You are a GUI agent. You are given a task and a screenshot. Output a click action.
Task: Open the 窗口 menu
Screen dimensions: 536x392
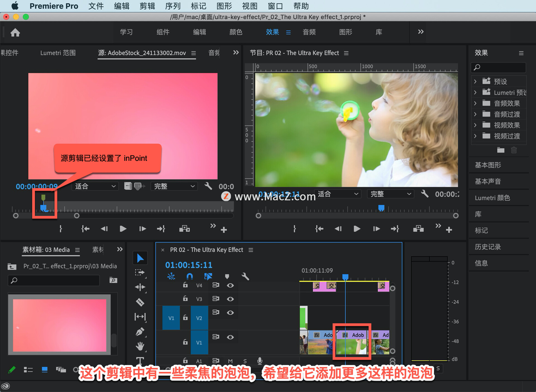[x=276, y=6]
